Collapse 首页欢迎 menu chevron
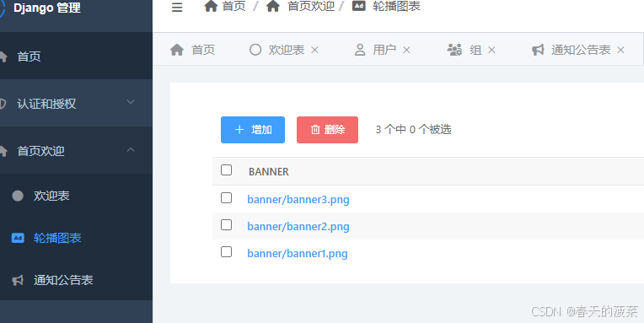 [x=131, y=149]
